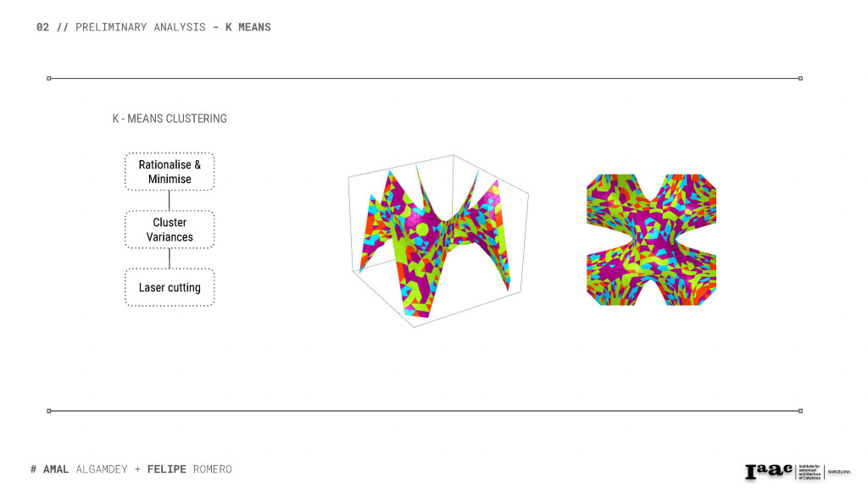Select the Cluster Variances box
This screenshot has width=868, height=488.
tap(170, 230)
